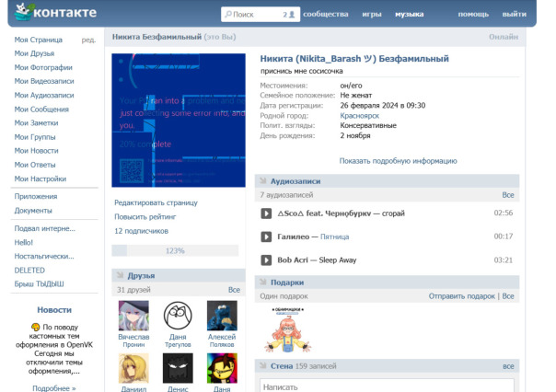Open Мои Друзья in sidebar
The image size is (556, 392).
coord(34,53)
